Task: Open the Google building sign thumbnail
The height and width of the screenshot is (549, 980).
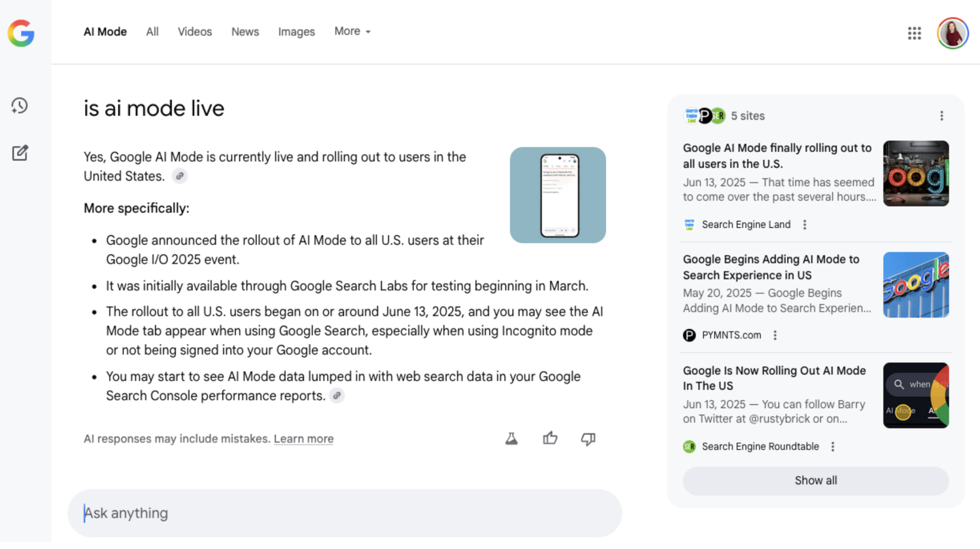Action: 916,285
